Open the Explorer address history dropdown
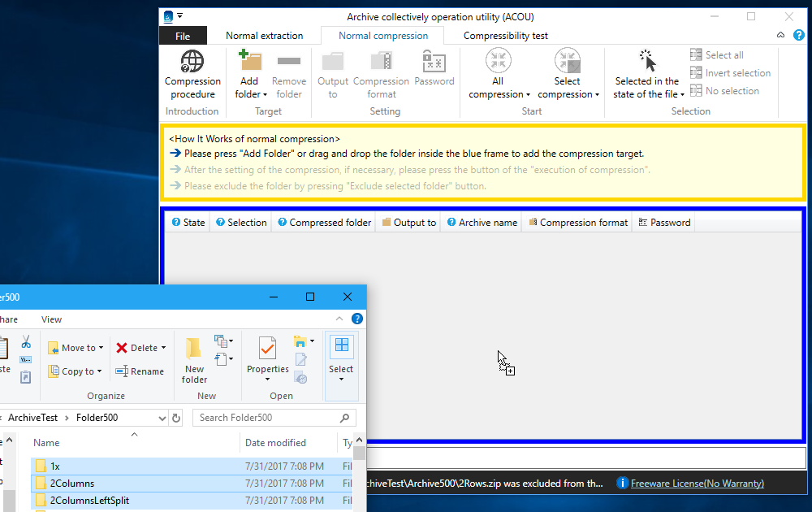Viewport: 812px width, 512px height. click(161, 418)
